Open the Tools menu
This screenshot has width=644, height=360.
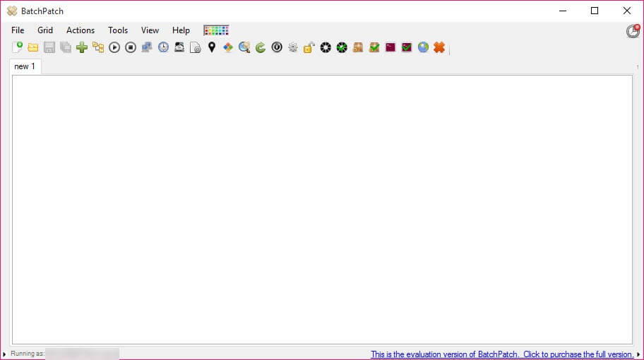coord(118,30)
